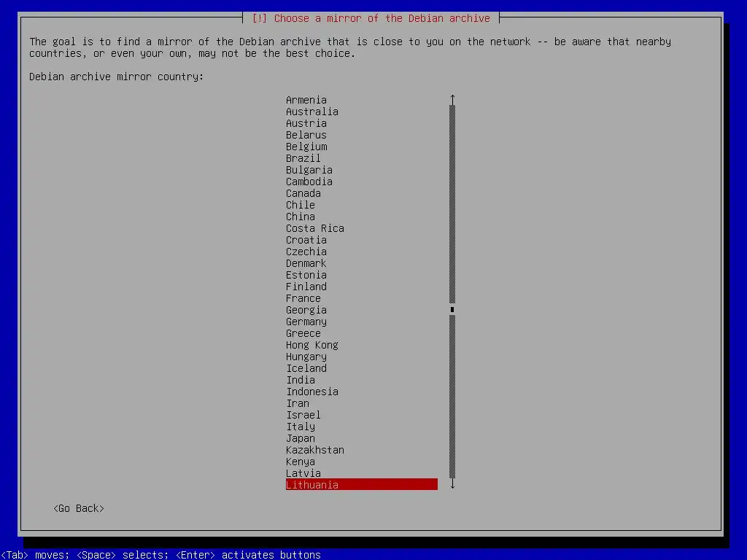Click the highlighted Lithuania entry
This screenshot has width=747, height=560.
pos(362,484)
